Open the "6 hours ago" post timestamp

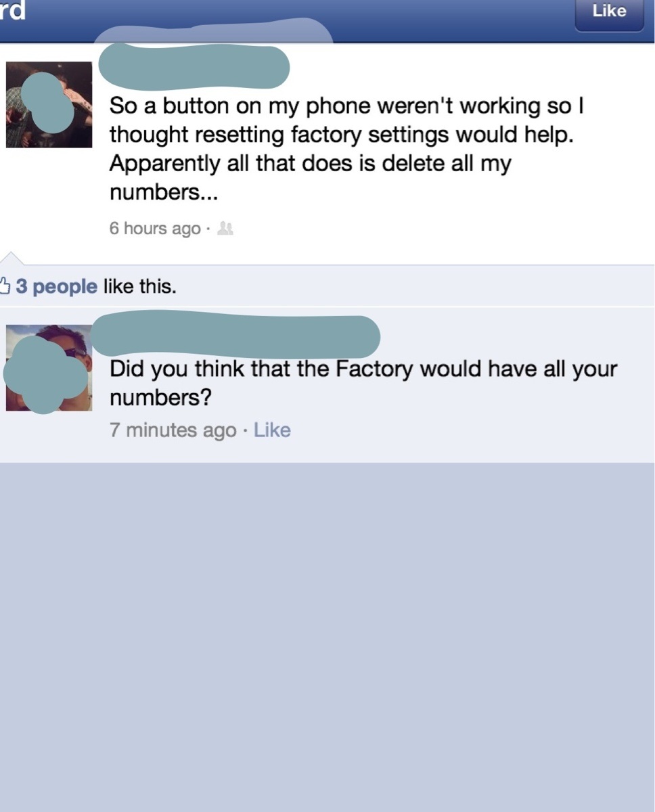point(155,229)
